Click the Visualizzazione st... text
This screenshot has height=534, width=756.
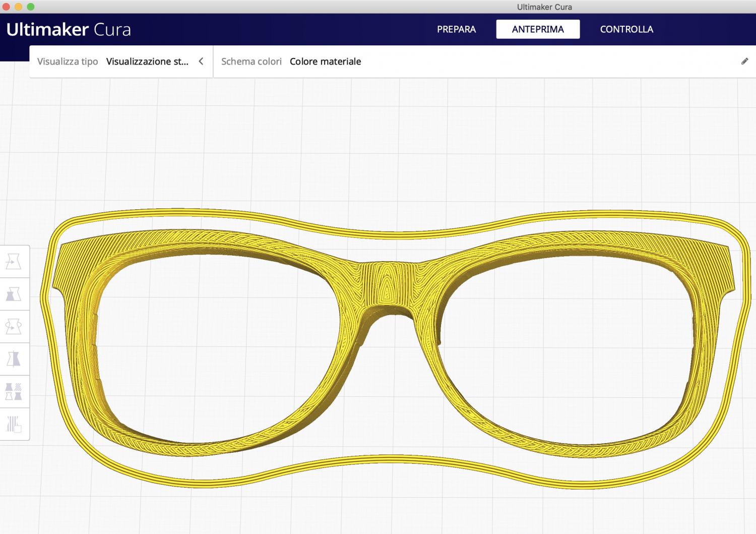[x=147, y=62]
